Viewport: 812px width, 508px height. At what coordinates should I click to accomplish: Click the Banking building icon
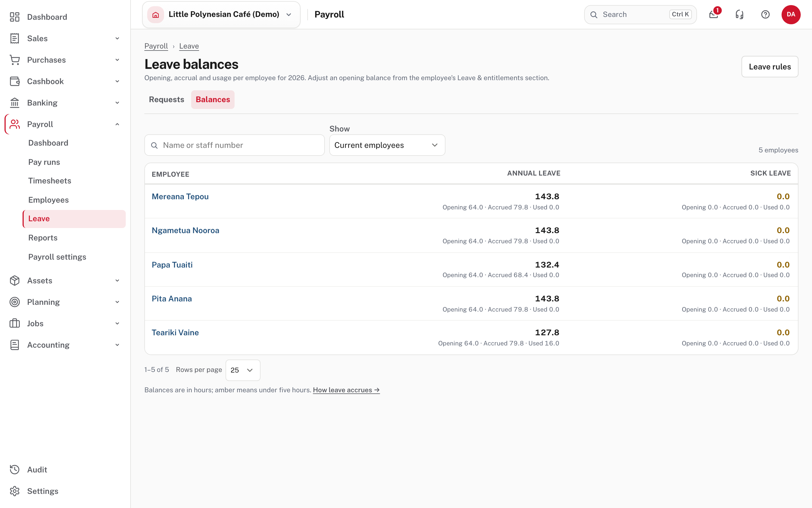point(14,103)
